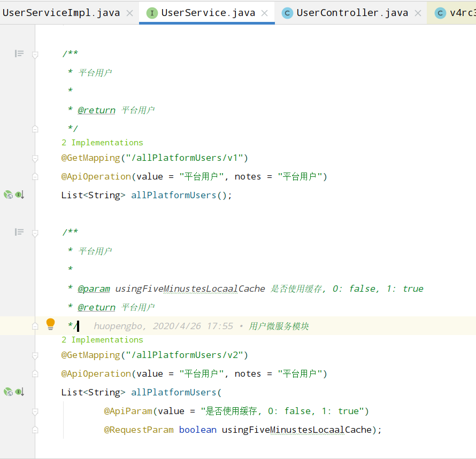476x459 pixels.
Task: Toggle rendered documentation view for the first Javadoc
Action: [19, 53]
